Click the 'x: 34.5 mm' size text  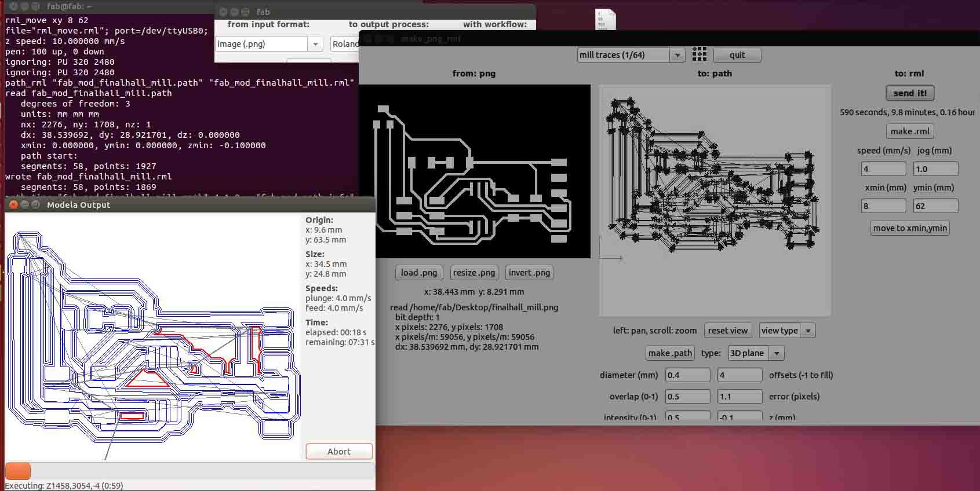pyautogui.click(x=326, y=264)
